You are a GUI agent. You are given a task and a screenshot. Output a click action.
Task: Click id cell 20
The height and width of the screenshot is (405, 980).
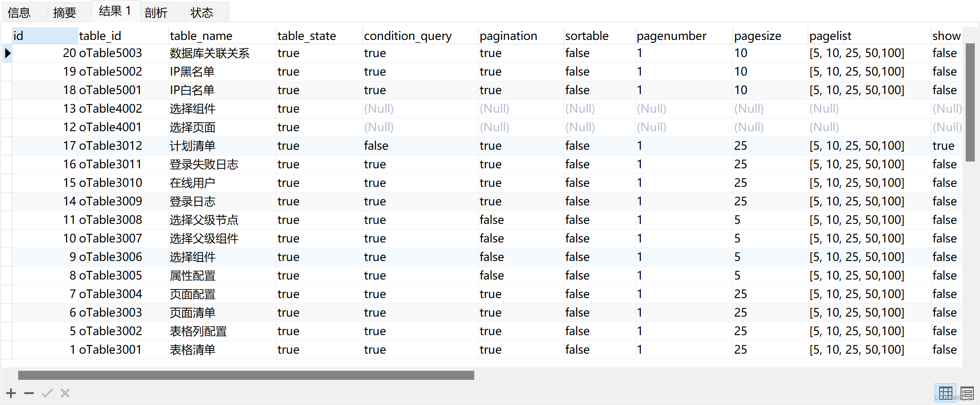tap(45, 53)
